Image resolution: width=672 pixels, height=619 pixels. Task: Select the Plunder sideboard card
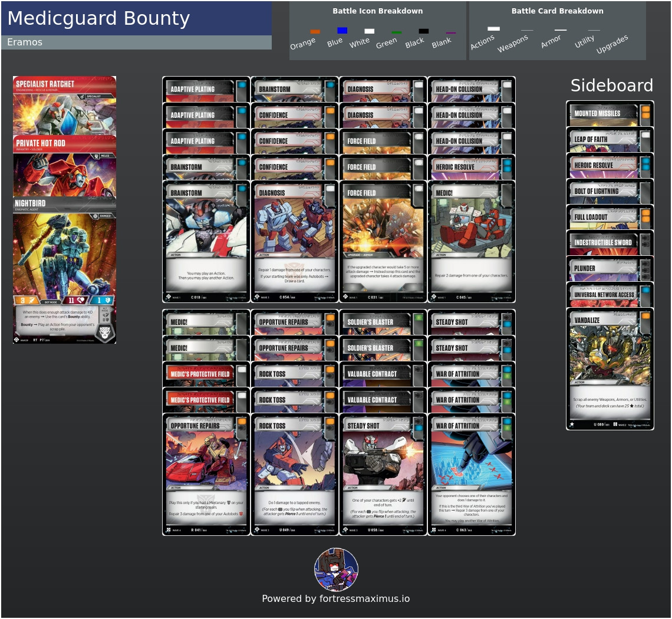coord(610,268)
